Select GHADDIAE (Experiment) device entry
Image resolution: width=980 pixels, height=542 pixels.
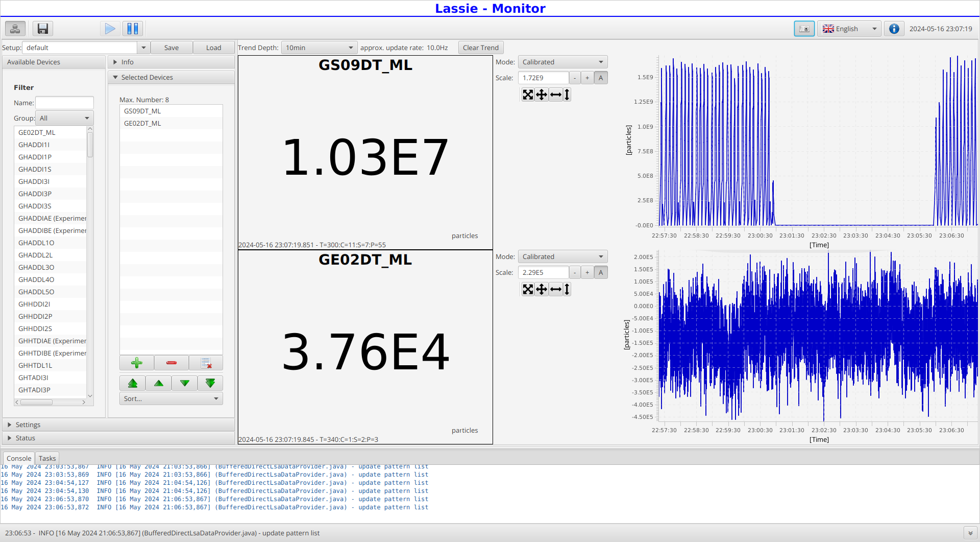point(51,218)
